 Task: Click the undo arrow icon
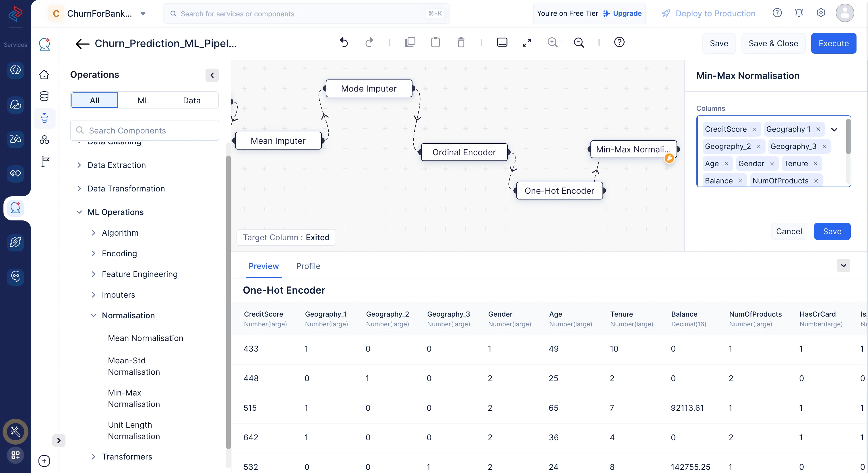coord(343,42)
